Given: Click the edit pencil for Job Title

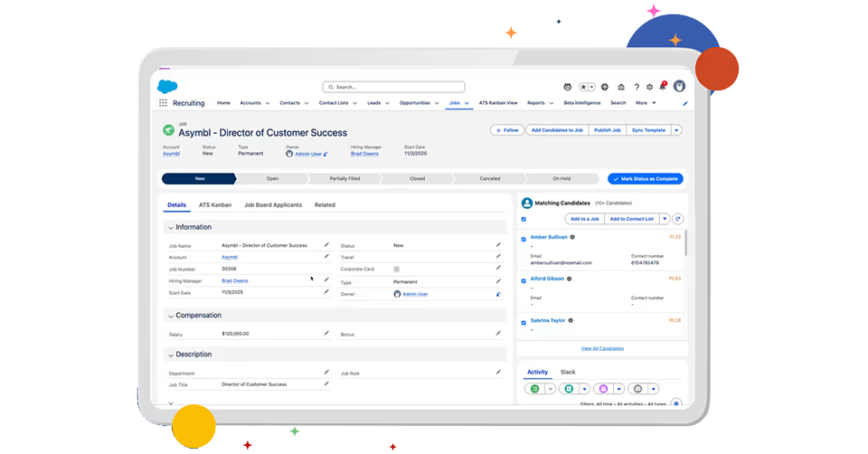Looking at the screenshot, I should (326, 383).
